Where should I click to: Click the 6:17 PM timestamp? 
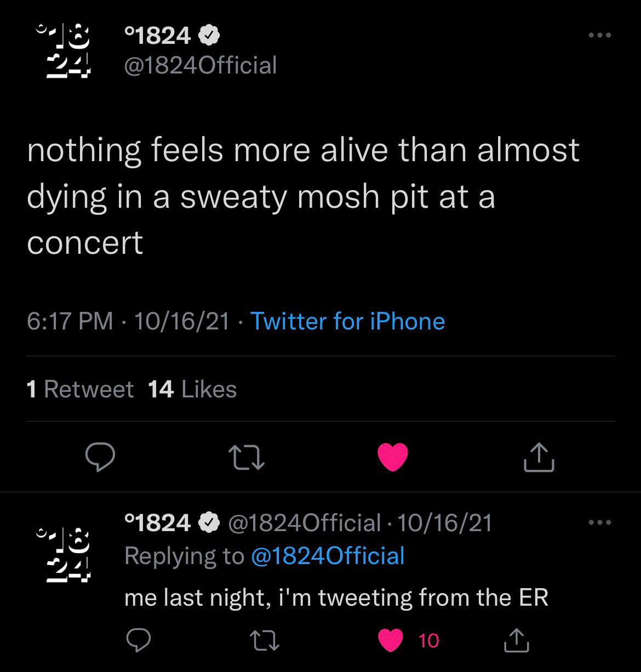tap(70, 321)
